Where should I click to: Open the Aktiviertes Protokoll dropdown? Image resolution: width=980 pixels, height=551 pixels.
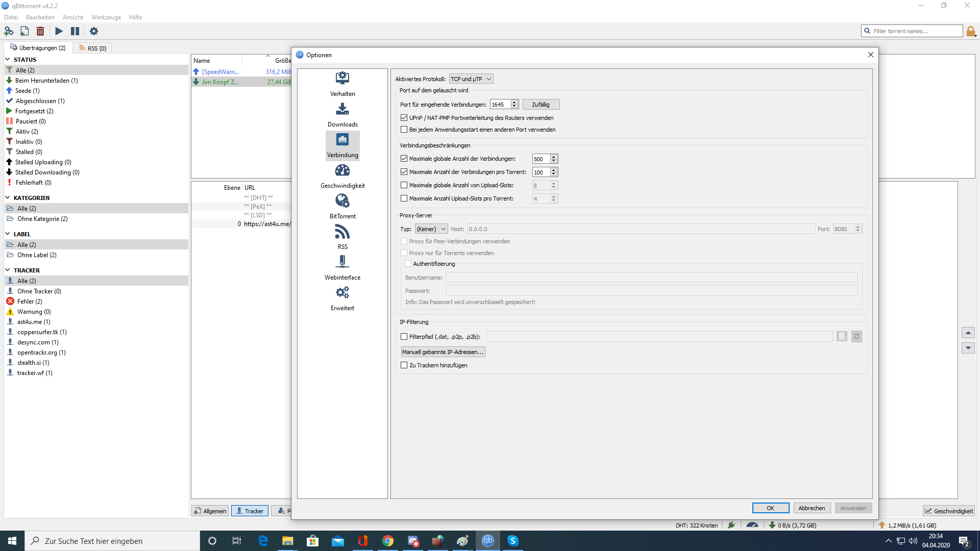(x=471, y=79)
